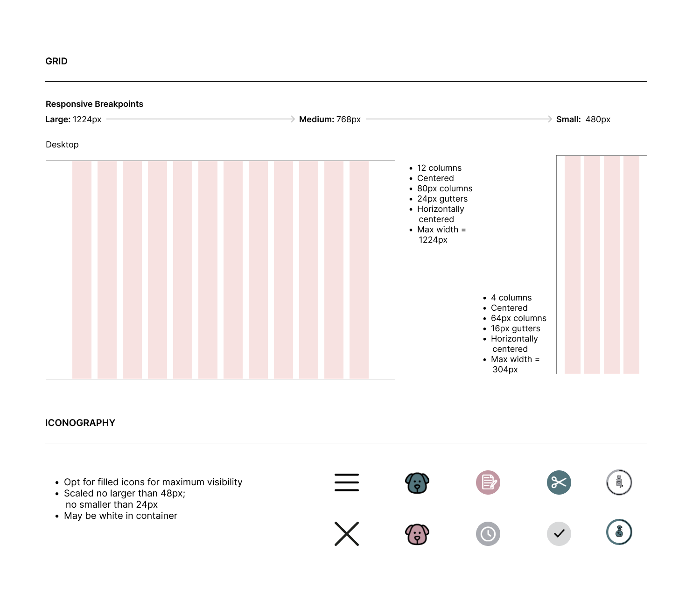Click the 12-column desktop grid preview
Screen dimensions: 700x601
tap(220, 270)
